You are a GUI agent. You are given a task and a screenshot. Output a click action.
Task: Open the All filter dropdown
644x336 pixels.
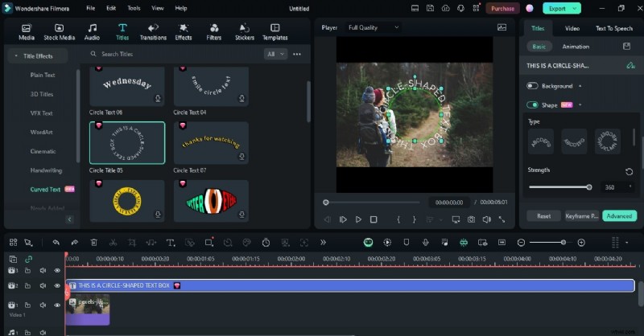tap(275, 54)
